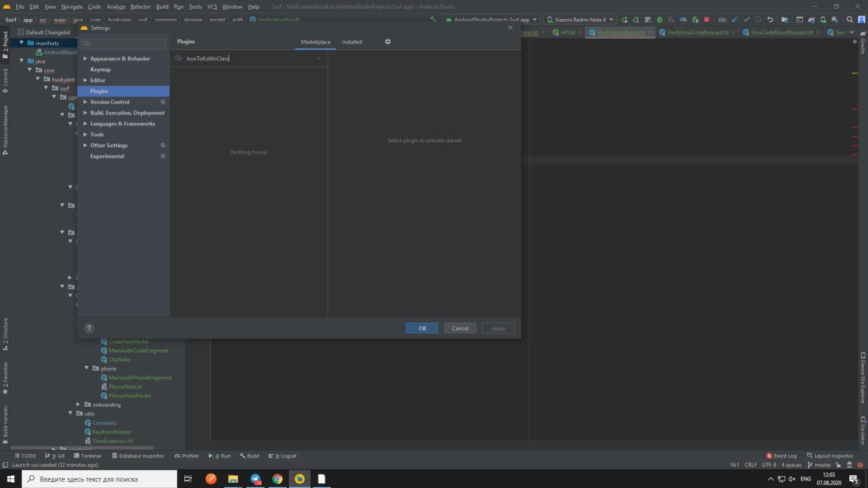868x488 pixels.
Task: Click the Cancel button in Settings
Action: pos(460,328)
